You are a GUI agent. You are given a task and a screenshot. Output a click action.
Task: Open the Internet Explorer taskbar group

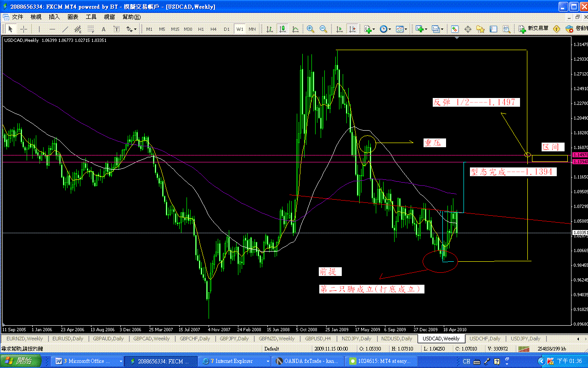click(234, 361)
